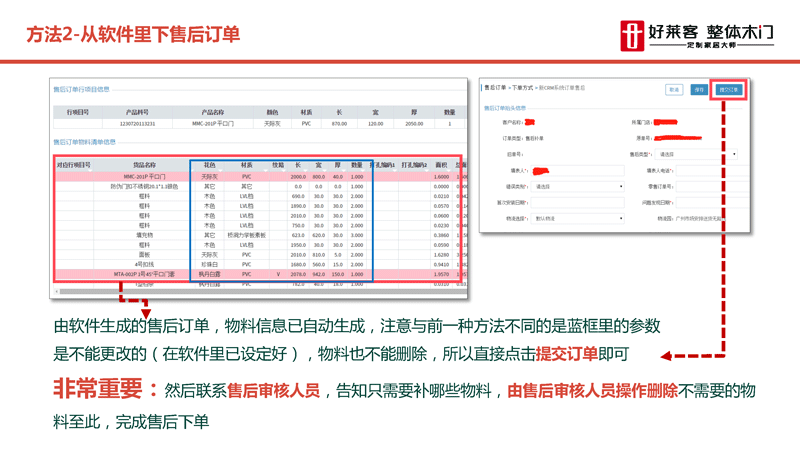
Task: Click the 首次安装日期 date field
Action: point(578,202)
